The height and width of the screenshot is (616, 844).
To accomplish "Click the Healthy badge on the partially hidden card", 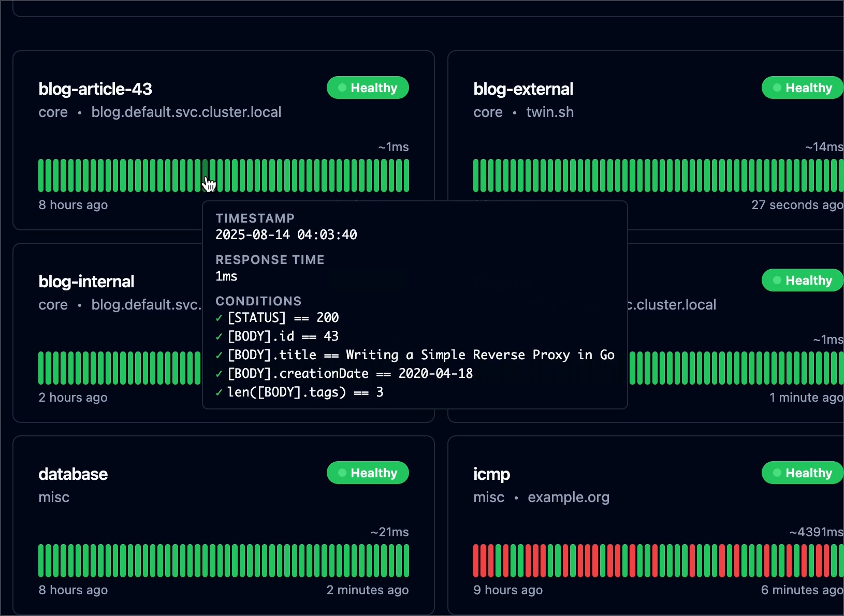I will (802, 280).
